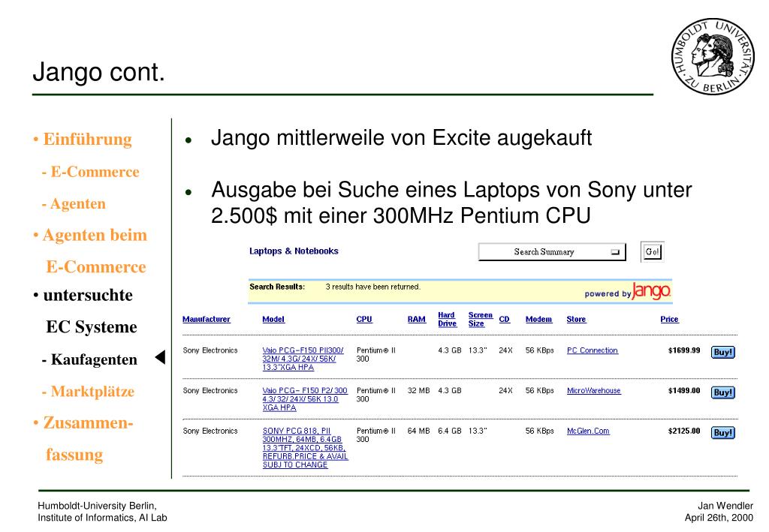Viewport: 769px width, 532px height.
Task: Click the Laptops & Notebooks heading
Action: point(294,251)
